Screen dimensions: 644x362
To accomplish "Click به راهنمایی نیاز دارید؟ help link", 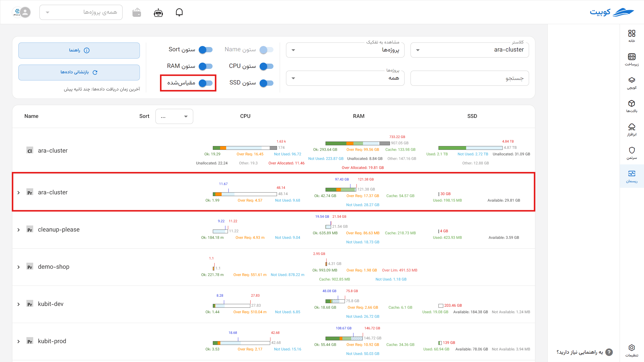I will pos(580,352).
